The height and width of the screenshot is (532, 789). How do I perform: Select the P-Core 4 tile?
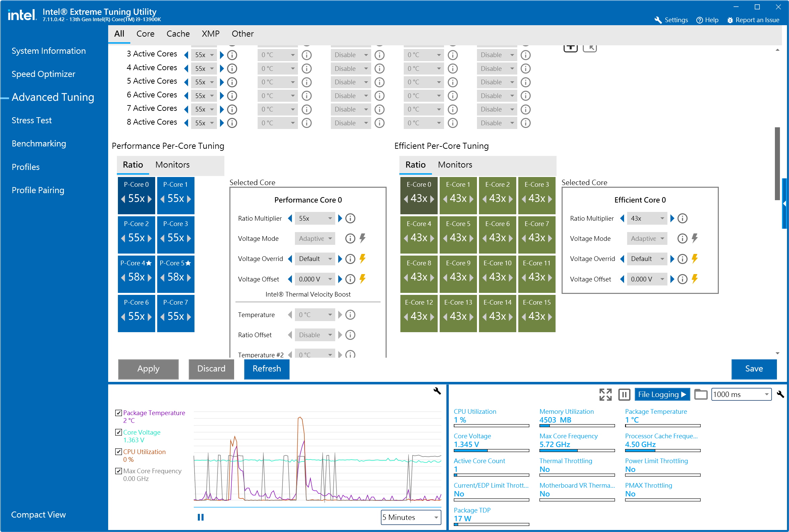pyautogui.click(x=136, y=273)
